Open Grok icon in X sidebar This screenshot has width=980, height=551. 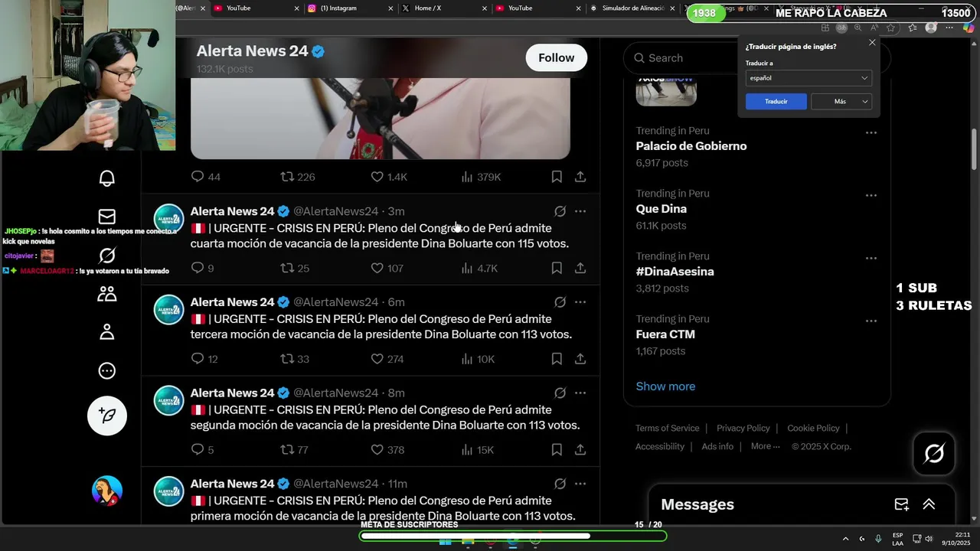(107, 256)
